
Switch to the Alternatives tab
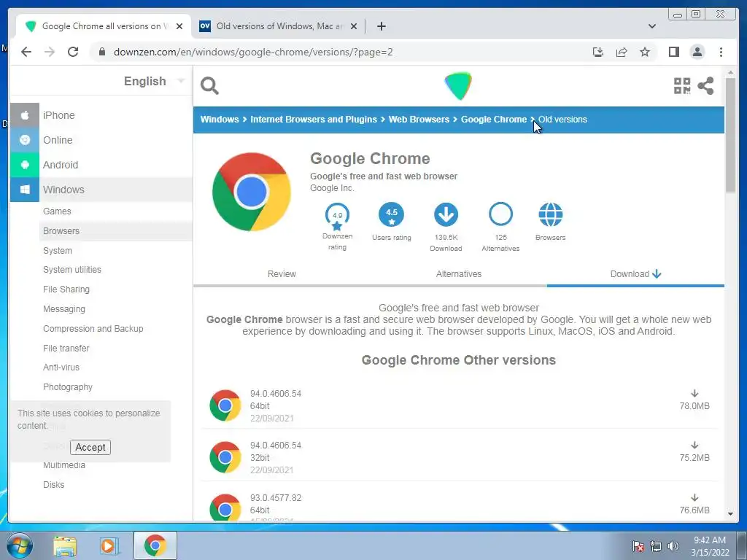(459, 274)
